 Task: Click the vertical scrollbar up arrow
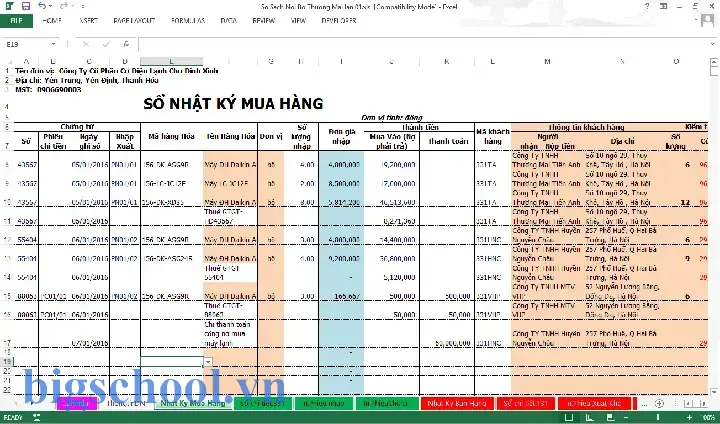point(714,61)
